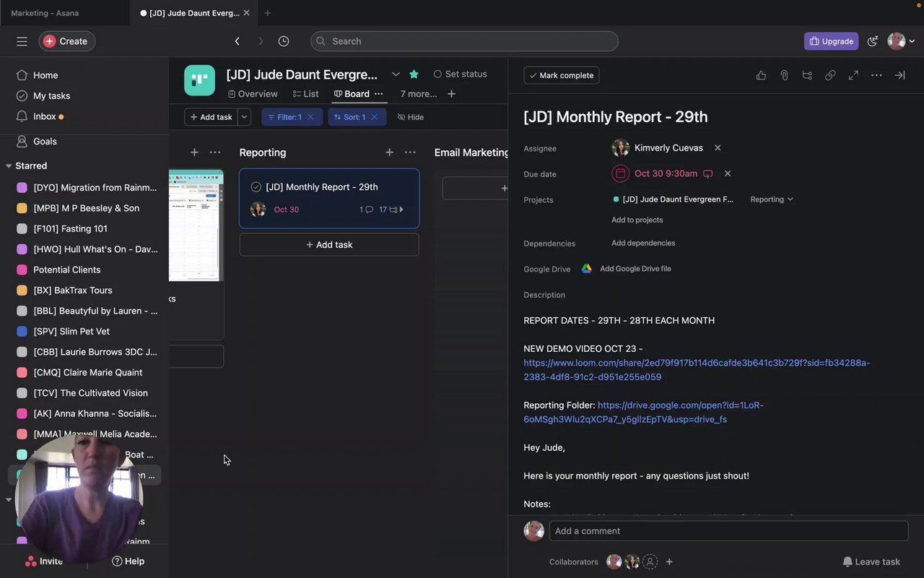This screenshot has width=924, height=578.
Task: Open Goals in the sidebar
Action: pos(45,141)
